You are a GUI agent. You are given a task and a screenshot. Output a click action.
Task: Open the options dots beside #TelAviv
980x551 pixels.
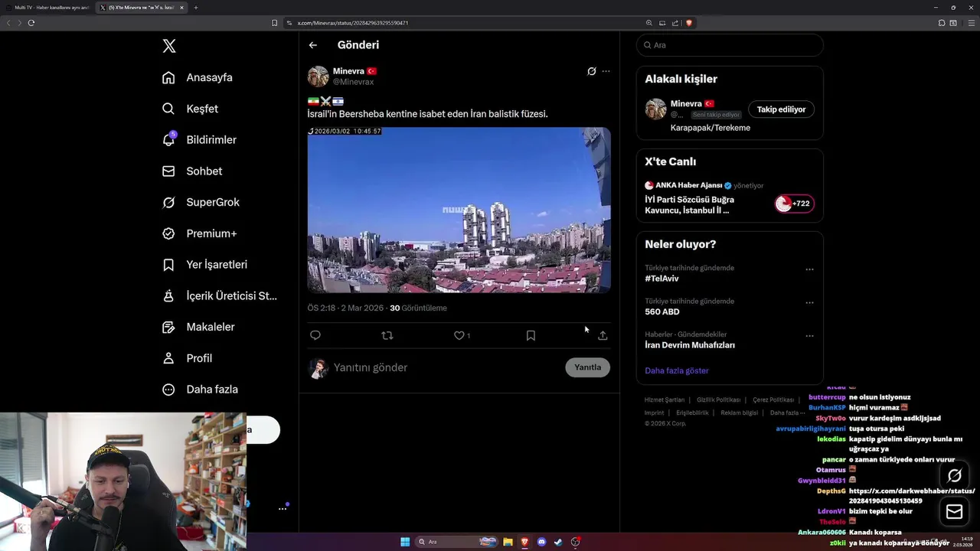(x=809, y=269)
